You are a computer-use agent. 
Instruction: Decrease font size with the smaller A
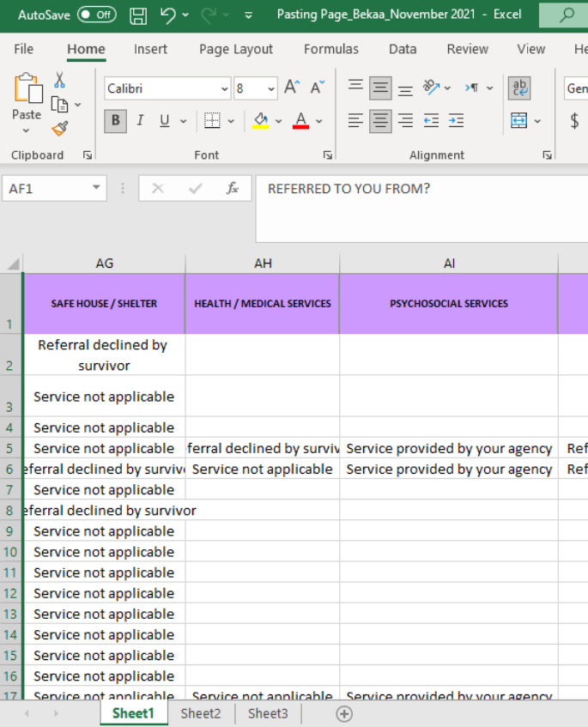(318, 88)
